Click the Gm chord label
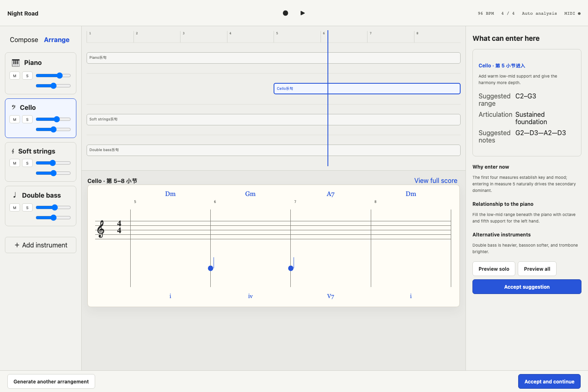588x392 pixels. coord(250,194)
